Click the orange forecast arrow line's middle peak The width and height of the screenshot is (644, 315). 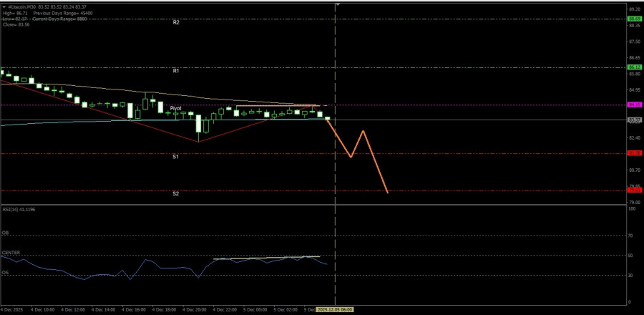tap(364, 131)
